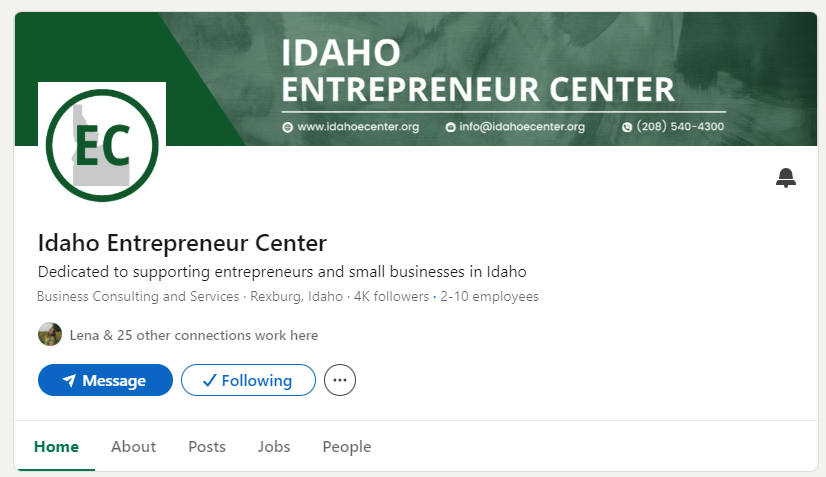Image resolution: width=826 pixels, height=477 pixels.
Task: Click the email icon in banner
Action: tap(450, 127)
